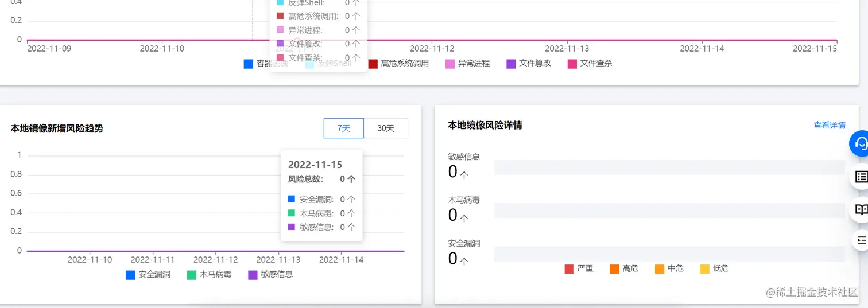This screenshot has height=308, width=868.
Task: Toggle 安全漏洞 legend in image trend chart
Action: click(148, 275)
